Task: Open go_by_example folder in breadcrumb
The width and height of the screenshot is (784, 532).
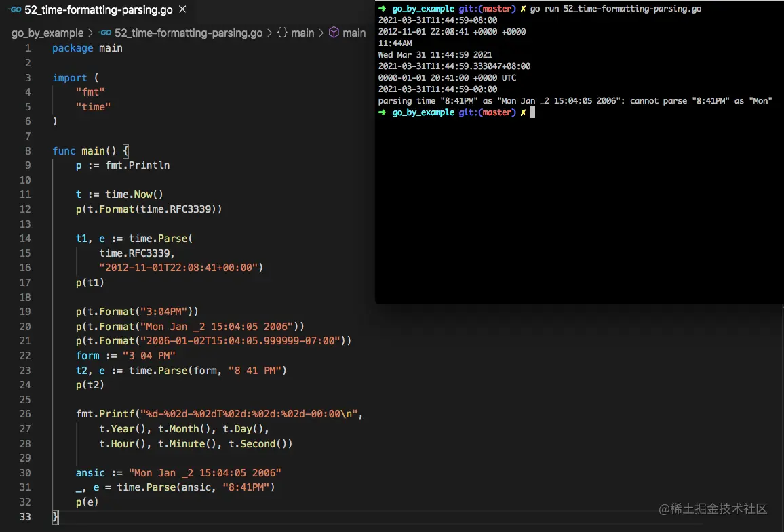Action: coord(47,33)
